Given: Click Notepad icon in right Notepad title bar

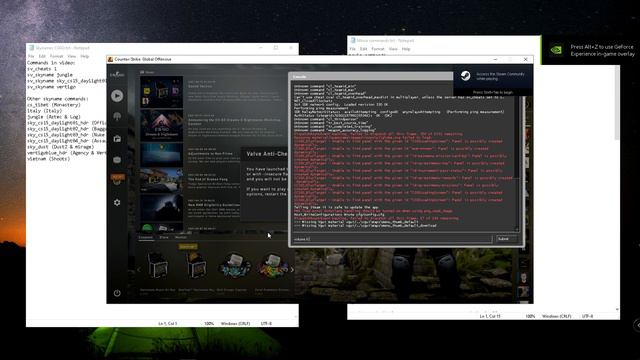Looking at the screenshot, I should [353, 40].
